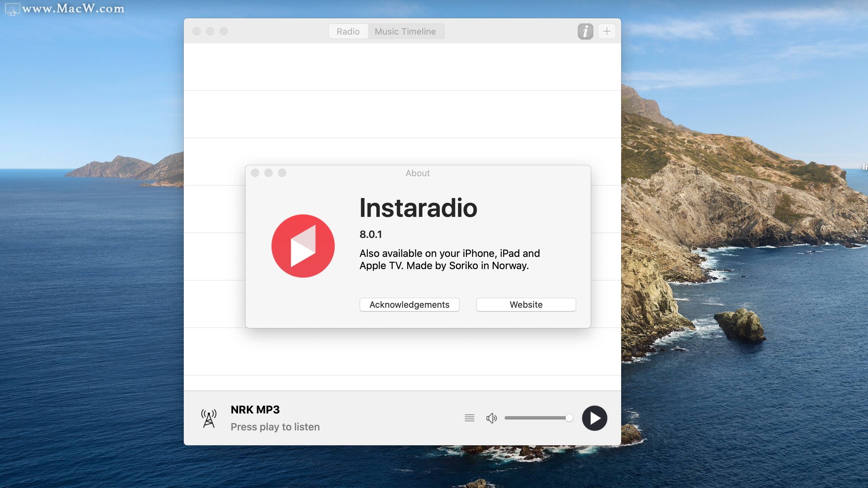The height and width of the screenshot is (488, 868).
Task: Click the version number 8.0.1
Action: click(371, 235)
